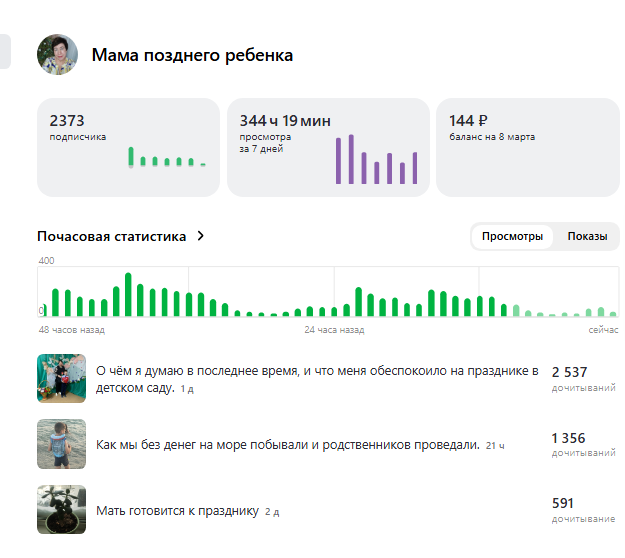This screenshot has width=625, height=558.
Task: Open Почасовая статистика heading
Action: click(112, 236)
